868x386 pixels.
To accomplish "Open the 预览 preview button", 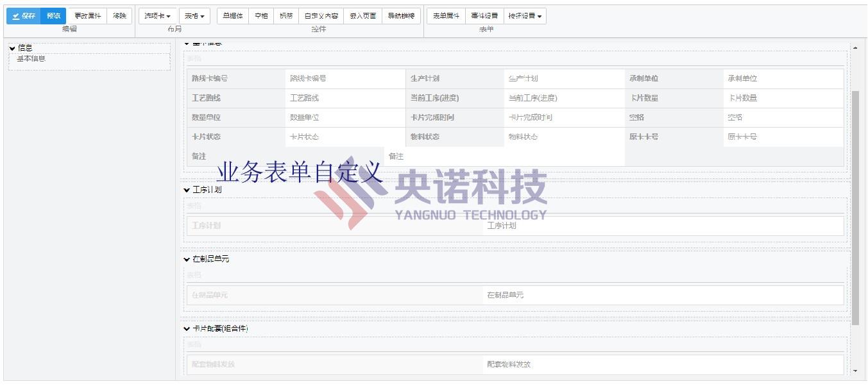I will click(53, 16).
